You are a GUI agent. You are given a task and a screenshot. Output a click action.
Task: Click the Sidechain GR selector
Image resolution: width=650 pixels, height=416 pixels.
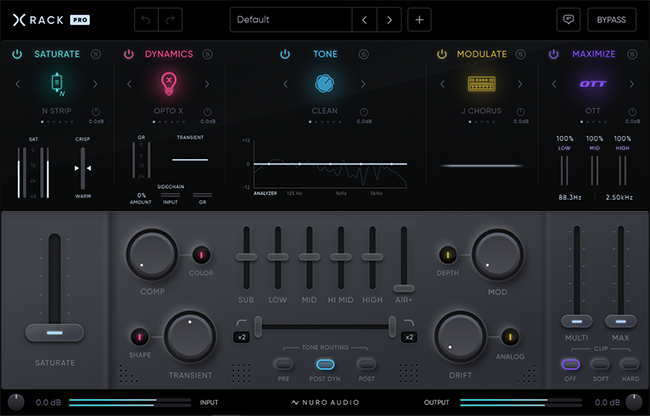pyautogui.click(x=202, y=197)
